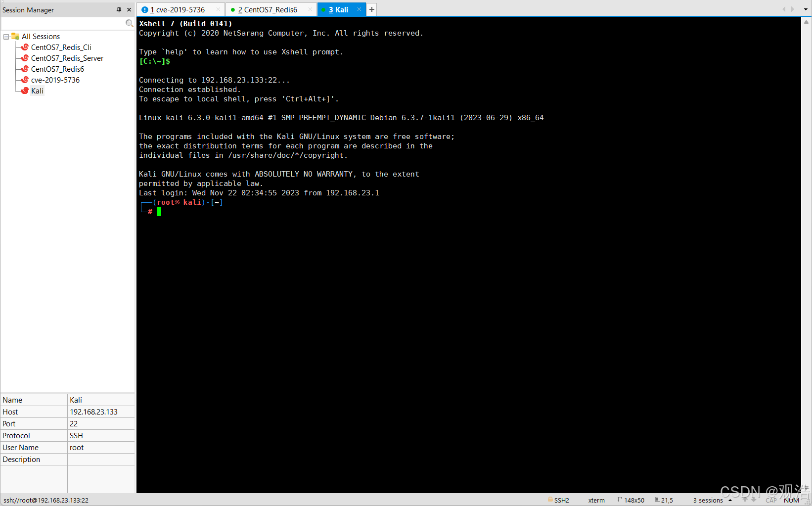Click the Protocol property label
The width and height of the screenshot is (812, 506).
tap(16, 436)
